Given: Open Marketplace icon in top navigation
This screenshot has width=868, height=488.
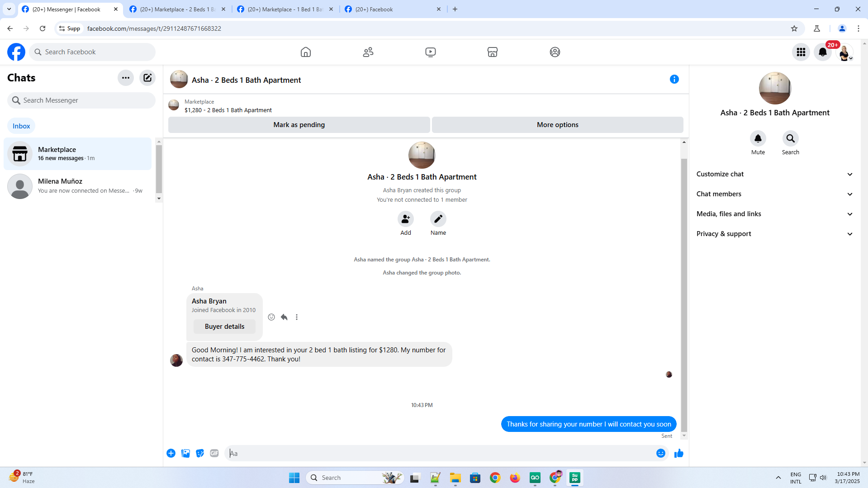Looking at the screenshot, I should [493, 52].
